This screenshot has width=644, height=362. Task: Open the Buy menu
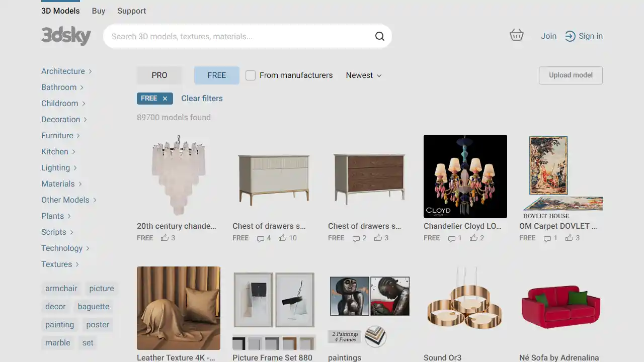point(98,11)
